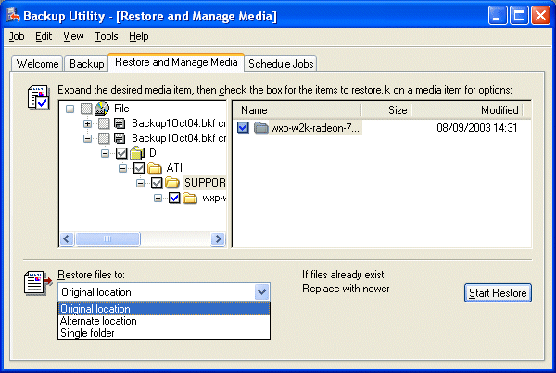The image size is (556, 373).
Task: Click the second Backup1Oct04.bkf media icon
Action: (x=119, y=138)
